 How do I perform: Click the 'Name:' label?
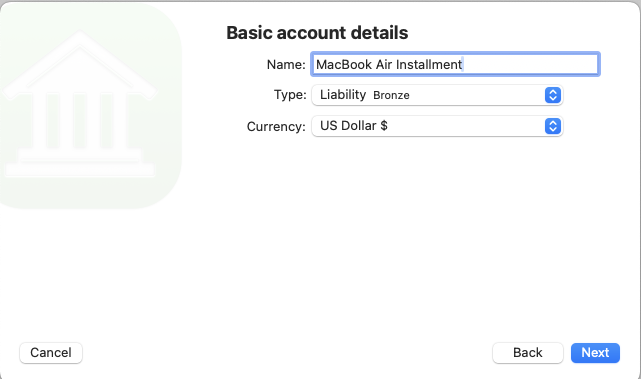coord(286,64)
